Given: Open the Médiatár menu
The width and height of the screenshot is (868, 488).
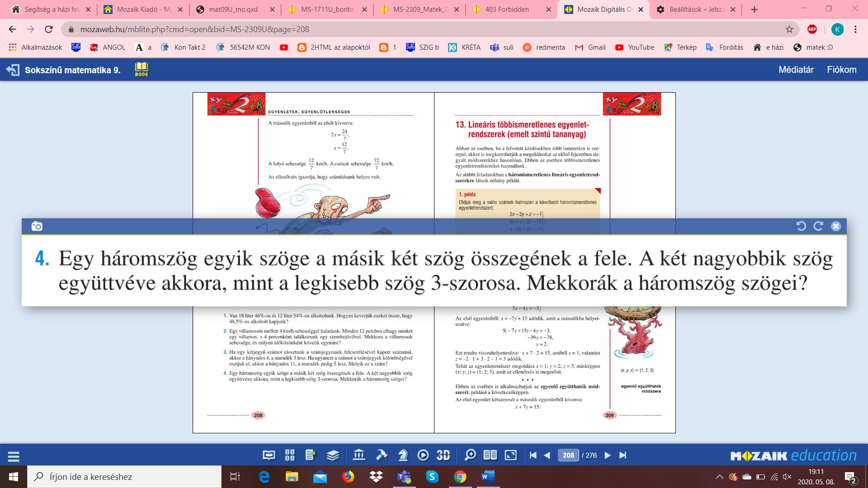Looking at the screenshot, I should pos(796,70).
